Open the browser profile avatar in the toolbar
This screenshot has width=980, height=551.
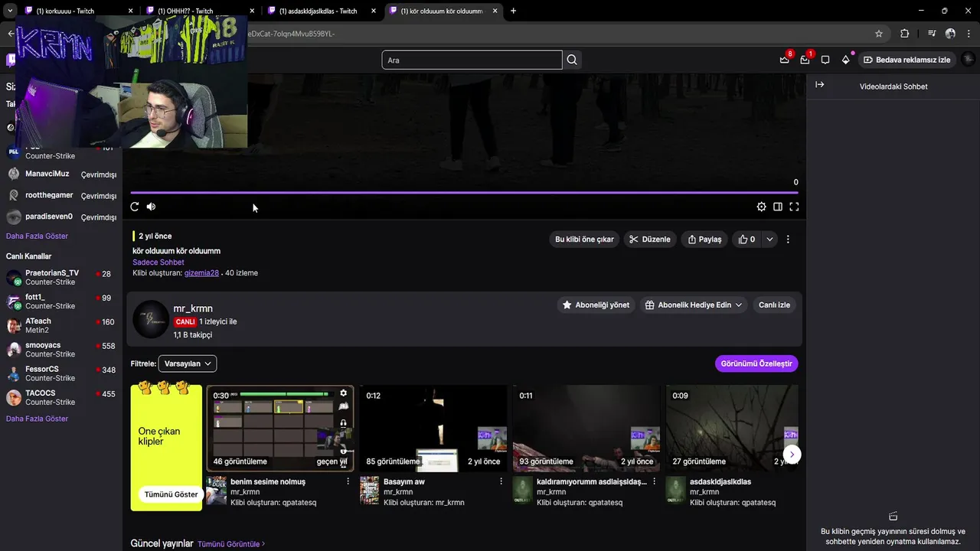tap(950, 34)
